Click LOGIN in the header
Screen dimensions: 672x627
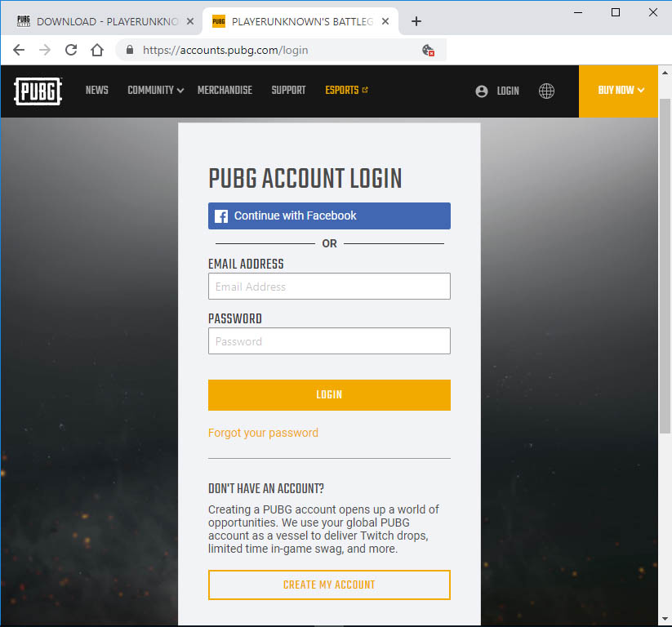click(x=508, y=91)
